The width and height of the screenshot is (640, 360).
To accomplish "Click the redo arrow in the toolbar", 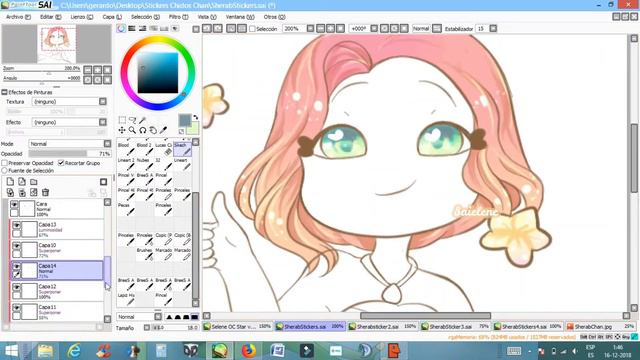I will tap(218, 29).
